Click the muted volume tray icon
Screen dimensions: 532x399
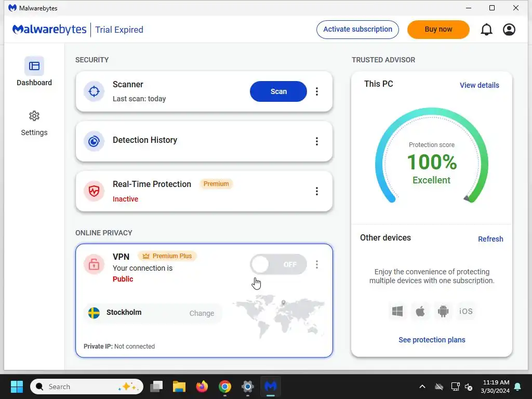[469, 387]
